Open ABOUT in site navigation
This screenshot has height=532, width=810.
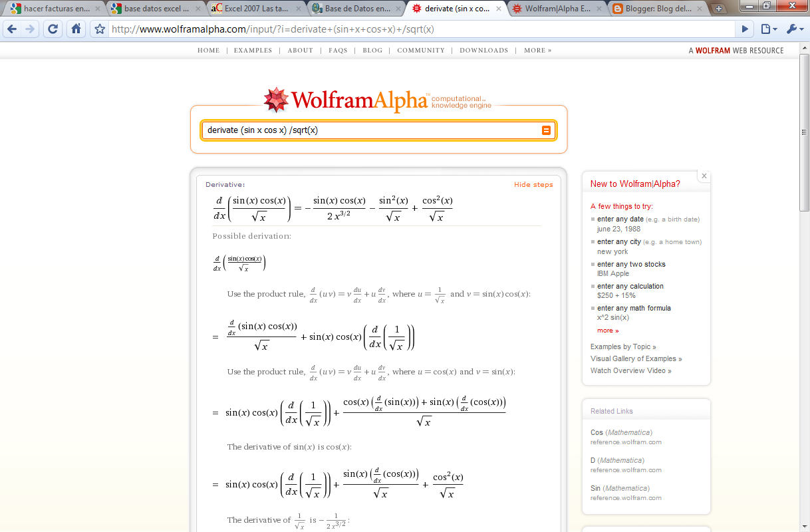click(301, 51)
